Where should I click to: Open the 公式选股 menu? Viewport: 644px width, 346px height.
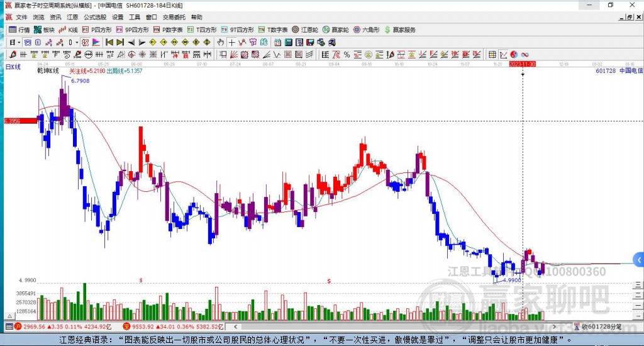95,17
